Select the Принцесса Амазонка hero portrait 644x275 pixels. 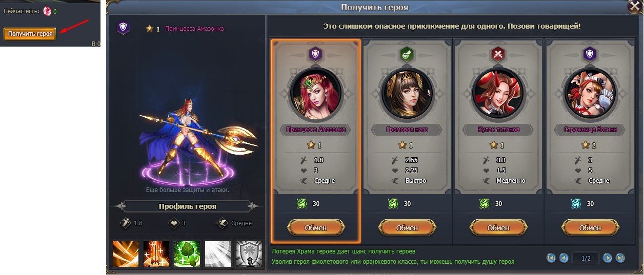pyautogui.click(x=316, y=93)
